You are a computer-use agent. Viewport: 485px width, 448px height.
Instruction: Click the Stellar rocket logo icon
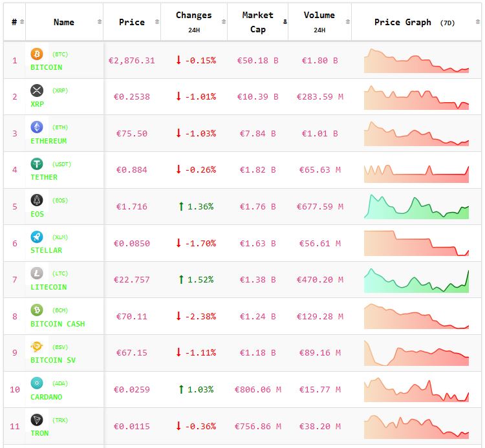coord(37,237)
